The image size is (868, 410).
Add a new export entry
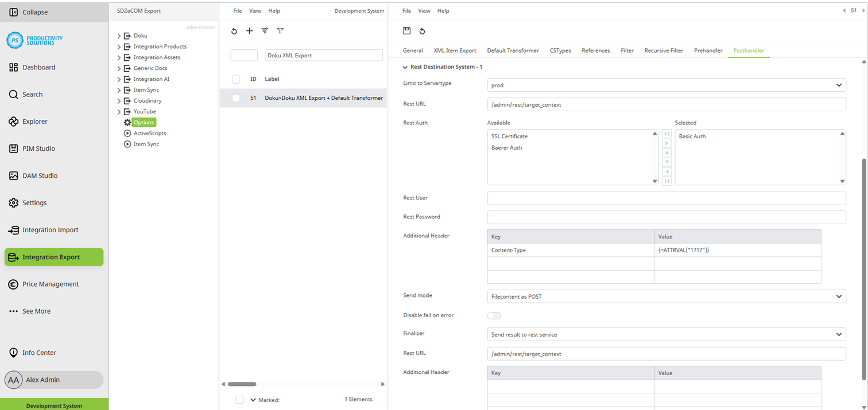click(249, 31)
